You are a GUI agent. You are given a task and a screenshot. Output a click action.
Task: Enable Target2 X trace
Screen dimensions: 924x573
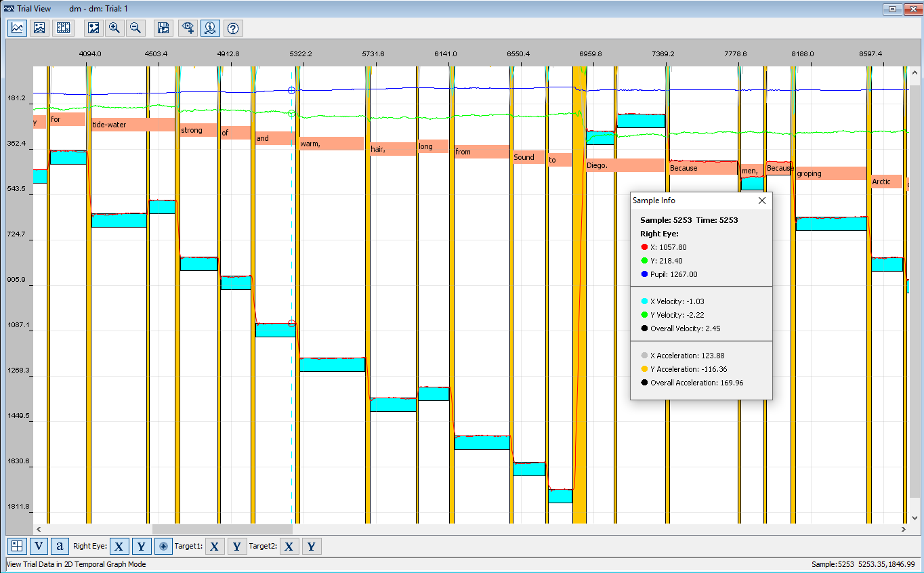pos(289,546)
